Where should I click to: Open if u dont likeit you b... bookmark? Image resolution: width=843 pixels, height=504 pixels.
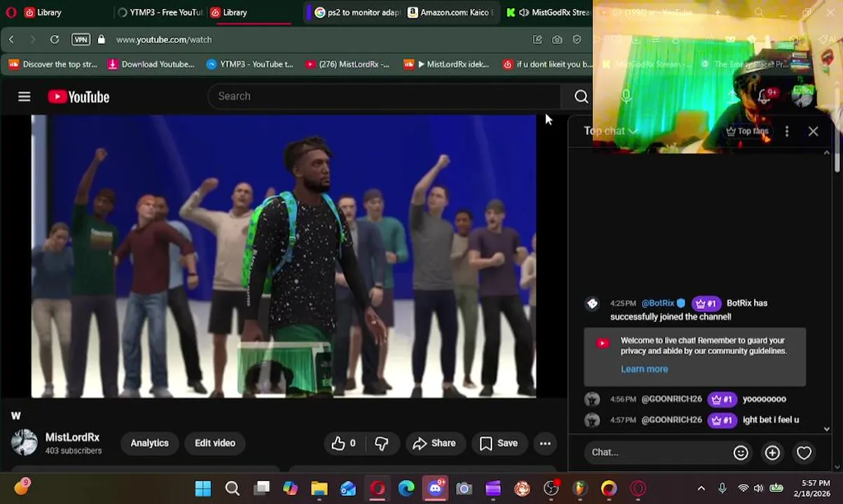[x=548, y=64]
